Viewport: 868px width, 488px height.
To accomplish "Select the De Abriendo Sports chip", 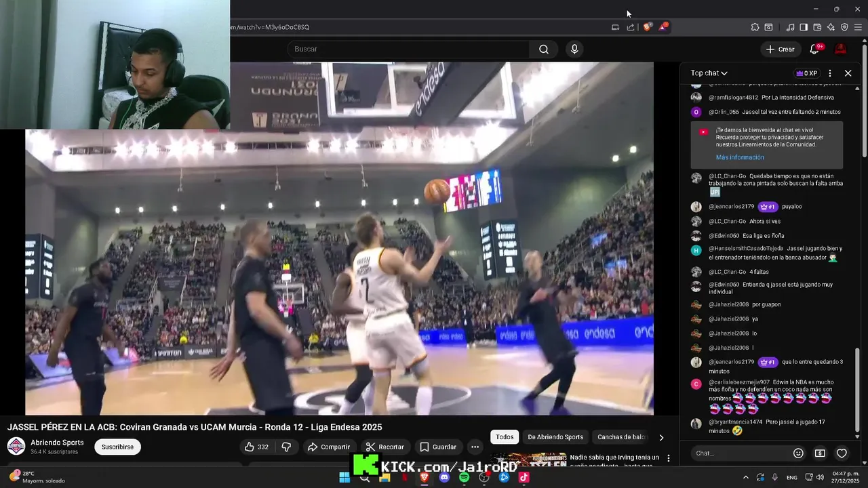I will pos(555,437).
